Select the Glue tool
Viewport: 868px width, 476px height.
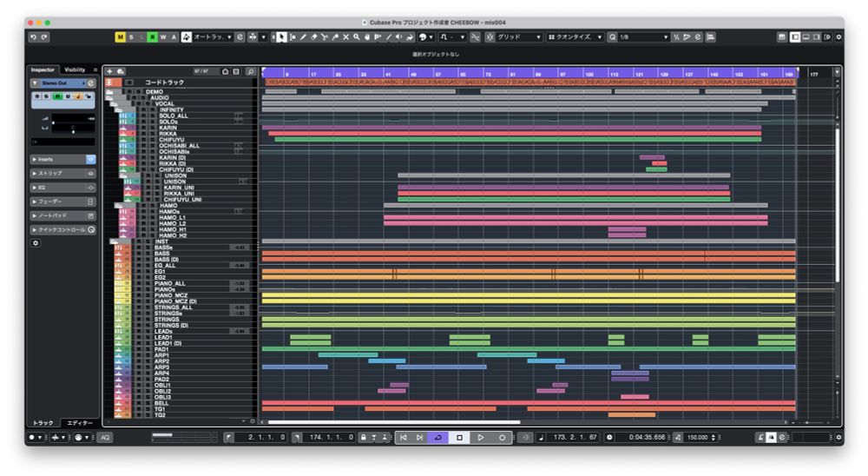pos(335,37)
